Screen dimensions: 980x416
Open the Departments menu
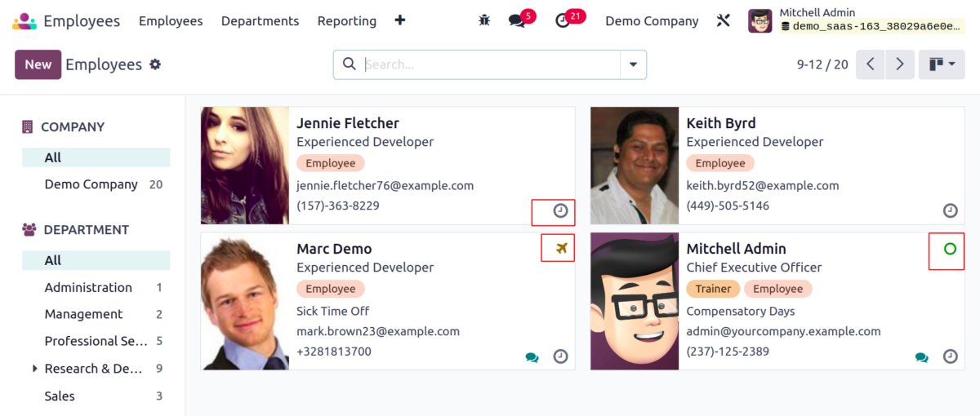[260, 21]
